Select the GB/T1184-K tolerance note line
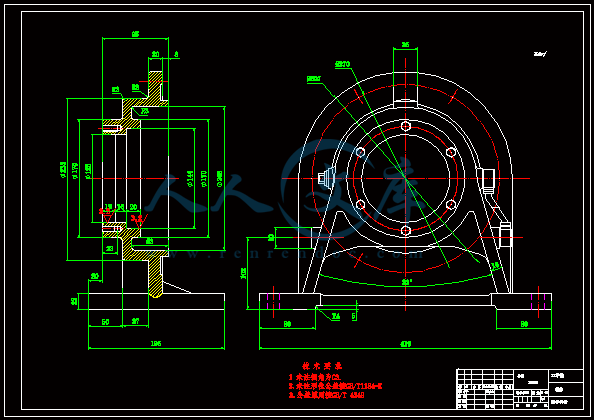Screen dimensions: 594x420 [x=336, y=386]
